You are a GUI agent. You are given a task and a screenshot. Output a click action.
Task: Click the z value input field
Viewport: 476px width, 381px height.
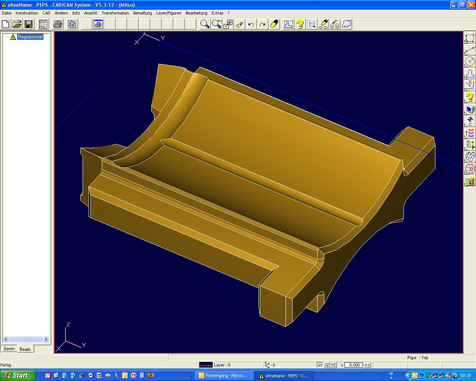point(354,365)
